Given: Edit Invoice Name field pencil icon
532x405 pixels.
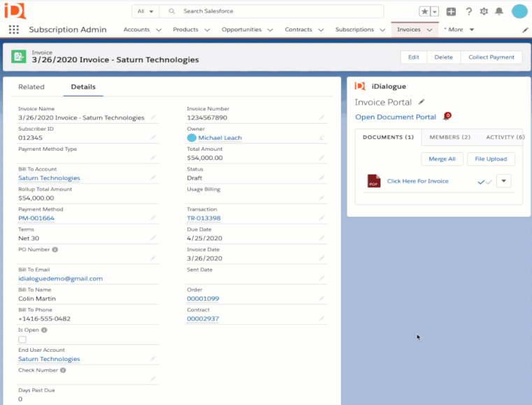Looking at the screenshot, I should point(153,117).
